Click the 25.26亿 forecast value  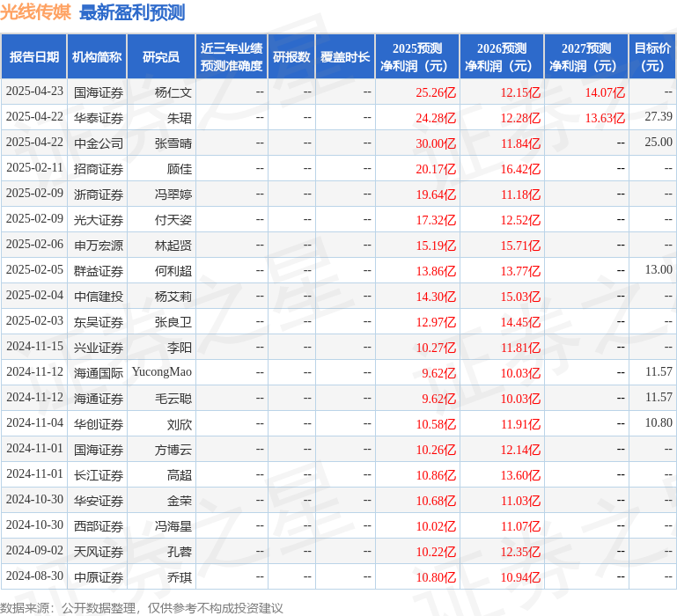[x=436, y=92]
